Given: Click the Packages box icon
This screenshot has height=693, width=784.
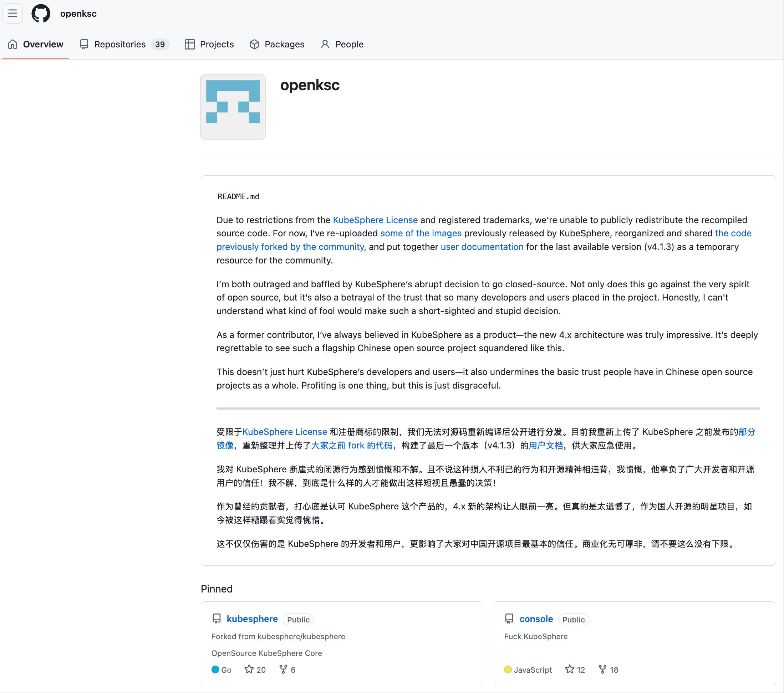Looking at the screenshot, I should [254, 45].
